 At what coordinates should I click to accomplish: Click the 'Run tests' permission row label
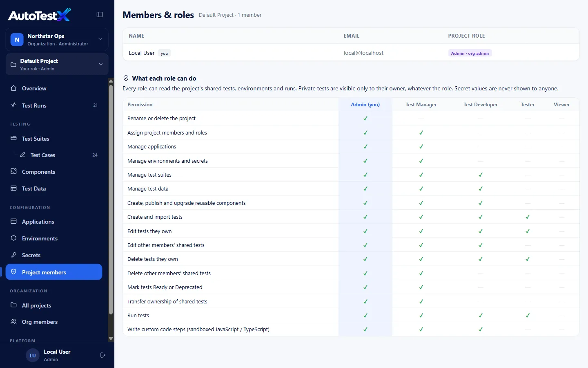coord(138,315)
